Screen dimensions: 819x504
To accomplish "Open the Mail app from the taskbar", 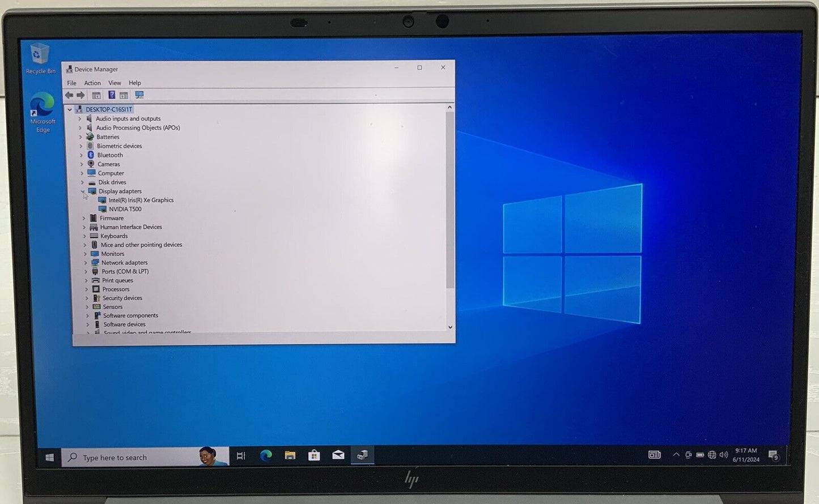I will coord(338,455).
